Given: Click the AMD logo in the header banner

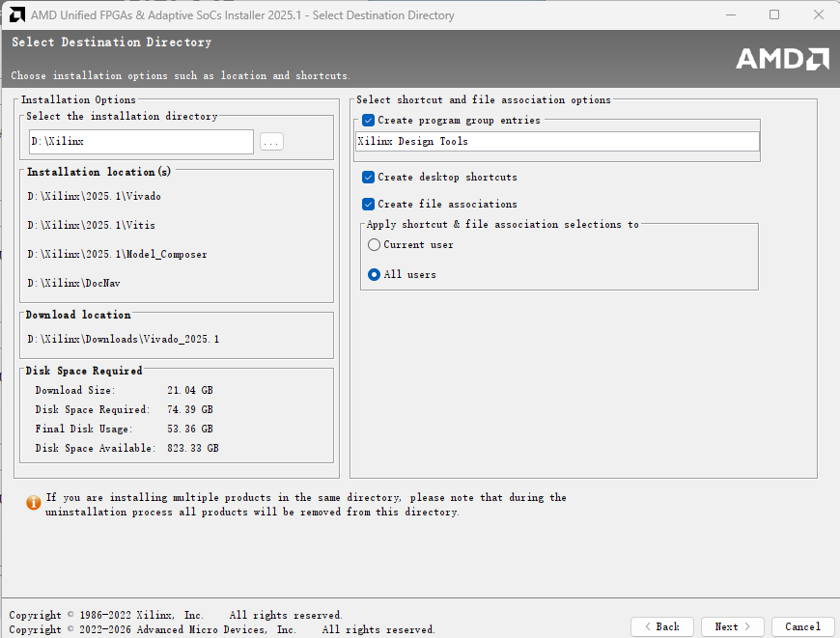Looking at the screenshot, I should click(x=781, y=58).
